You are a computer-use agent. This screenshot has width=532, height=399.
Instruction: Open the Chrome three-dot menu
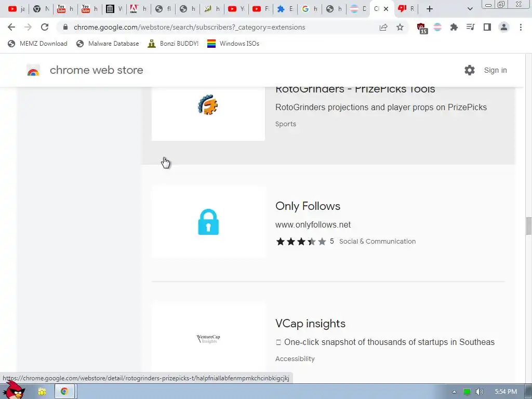pyautogui.click(x=521, y=27)
